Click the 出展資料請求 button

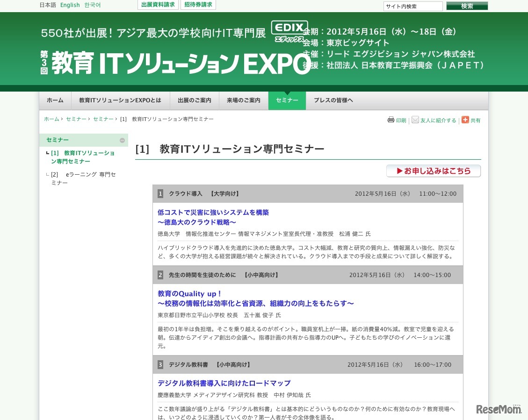(158, 5)
